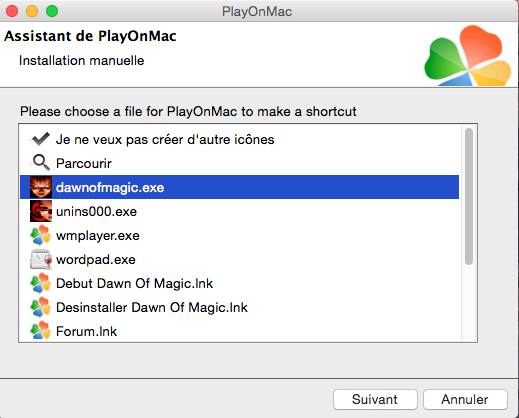Select the Desinstaller Dawn Of Magic.lnk entry
The height and width of the screenshot is (418, 519).
(x=239, y=307)
